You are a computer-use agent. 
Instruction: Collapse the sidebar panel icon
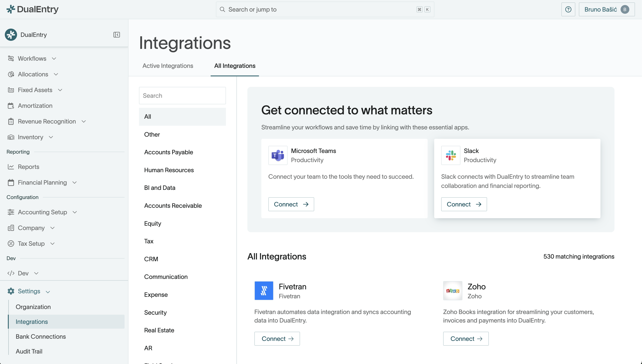pos(117,34)
